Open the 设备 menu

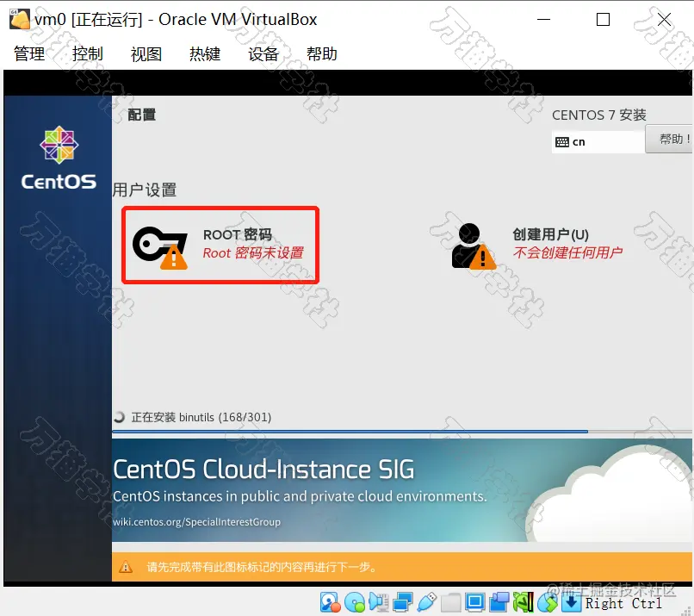click(263, 53)
